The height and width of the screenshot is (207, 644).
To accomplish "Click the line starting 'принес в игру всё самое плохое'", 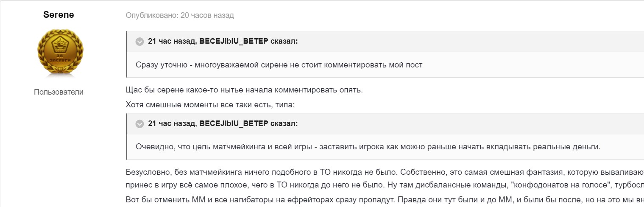I will pos(382,185).
